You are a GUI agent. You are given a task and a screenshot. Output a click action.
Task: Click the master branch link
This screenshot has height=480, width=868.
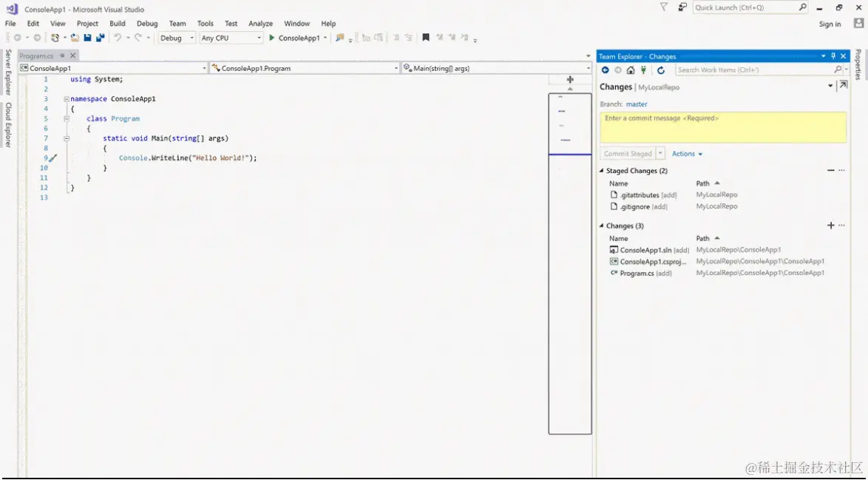[x=637, y=104]
